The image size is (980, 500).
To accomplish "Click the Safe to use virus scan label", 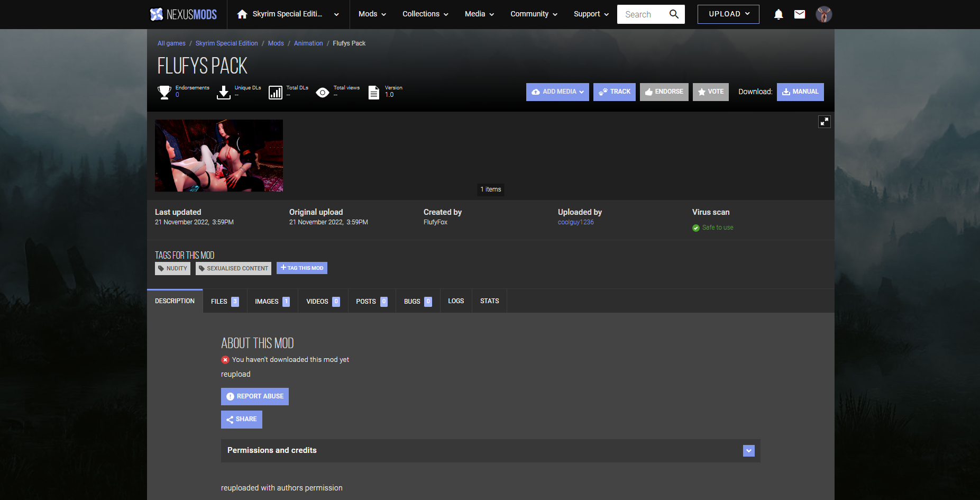I will 718,228.
